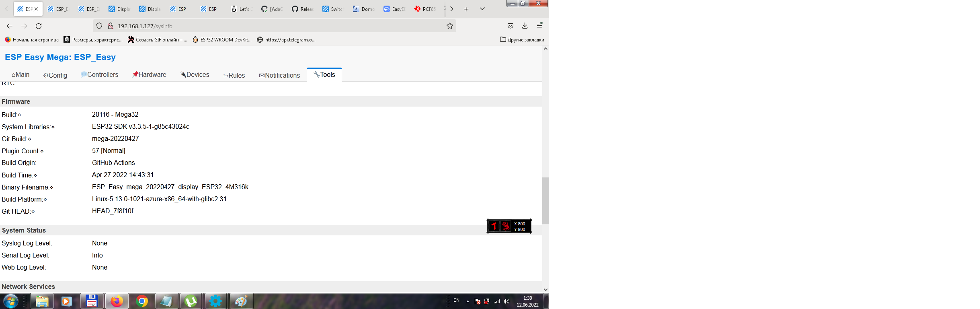Open the volume control in system tray

[506, 301]
